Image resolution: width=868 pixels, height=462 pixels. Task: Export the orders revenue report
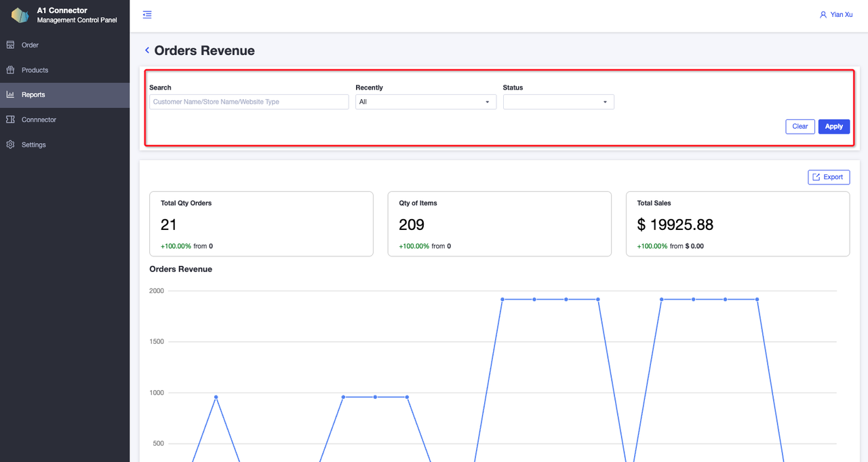point(829,177)
